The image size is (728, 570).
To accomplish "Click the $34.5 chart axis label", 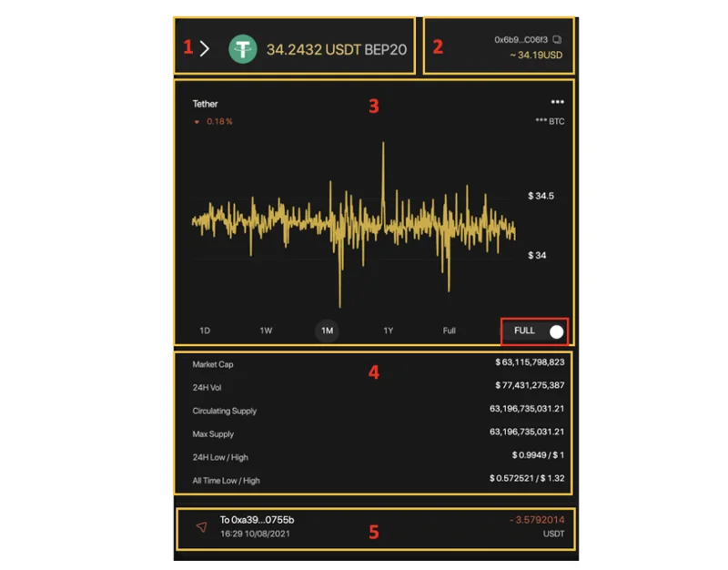I will pyautogui.click(x=541, y=196).
